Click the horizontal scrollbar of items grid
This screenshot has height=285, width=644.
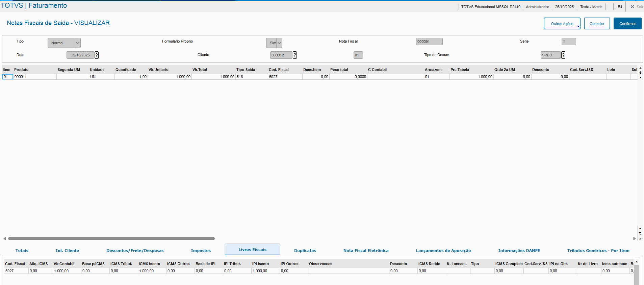coord(111,238)
